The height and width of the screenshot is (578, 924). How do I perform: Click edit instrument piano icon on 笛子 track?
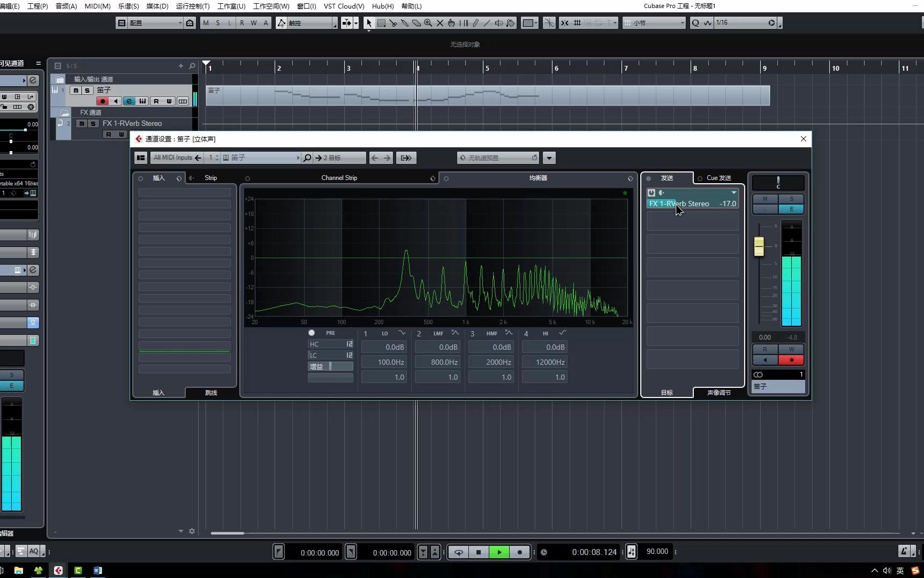point(142,101)
